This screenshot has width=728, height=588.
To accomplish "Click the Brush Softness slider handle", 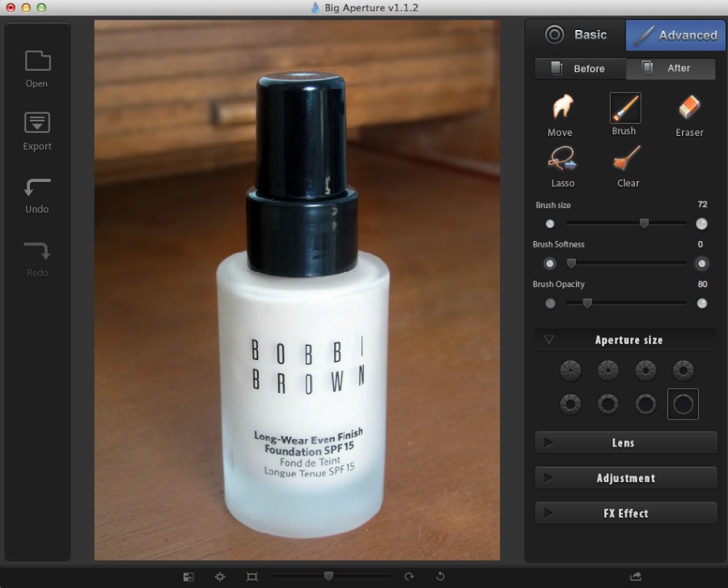I will [571, 263].
